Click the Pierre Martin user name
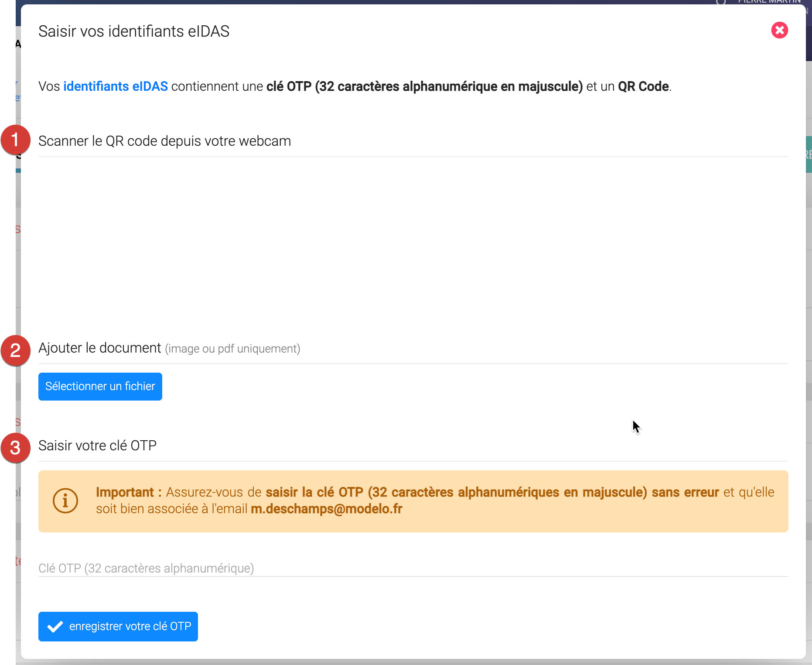Image resolution: width=812 pixels, height=665 pixels. (x=769, y=2)
